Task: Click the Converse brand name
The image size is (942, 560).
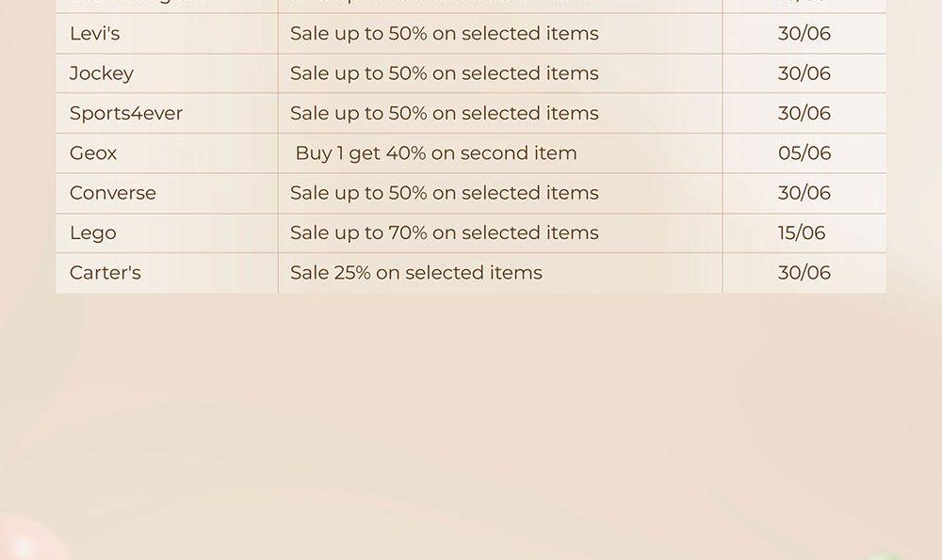Action: [113, 193]
